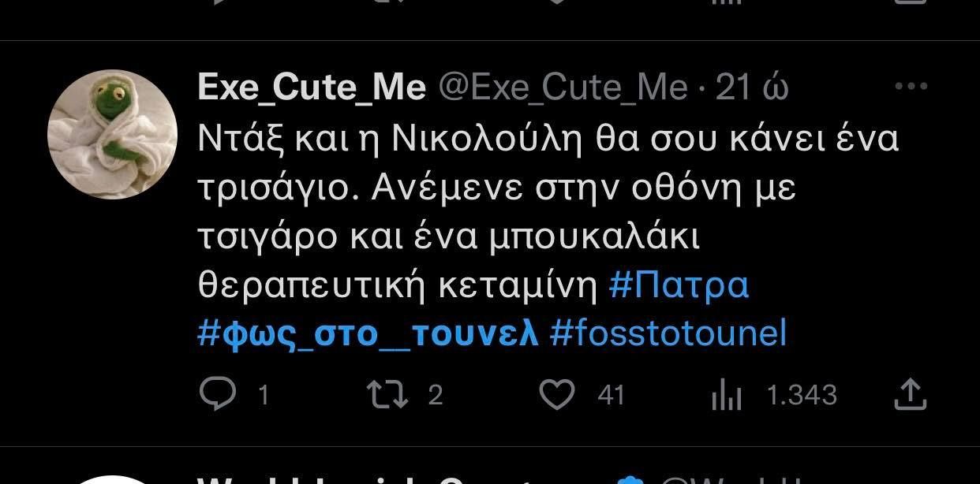Click the blue verified badge on the tweet below
The width and height of the screenshot is (980, 484).
[634, 479]
